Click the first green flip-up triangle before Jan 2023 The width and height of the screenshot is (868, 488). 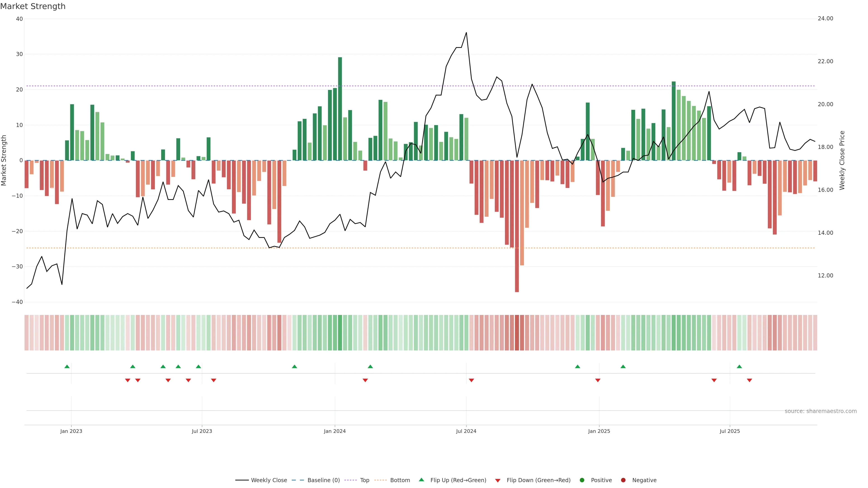click(x=67, y=366)
